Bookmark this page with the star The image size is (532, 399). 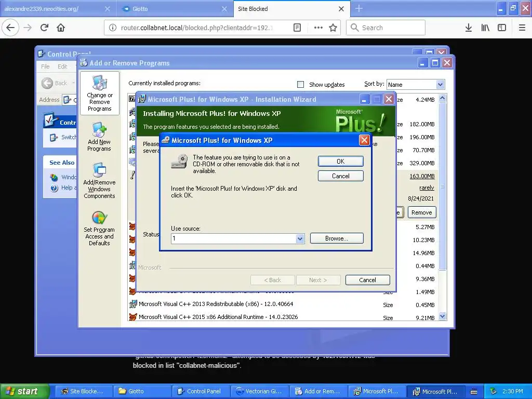pos(333,28)
